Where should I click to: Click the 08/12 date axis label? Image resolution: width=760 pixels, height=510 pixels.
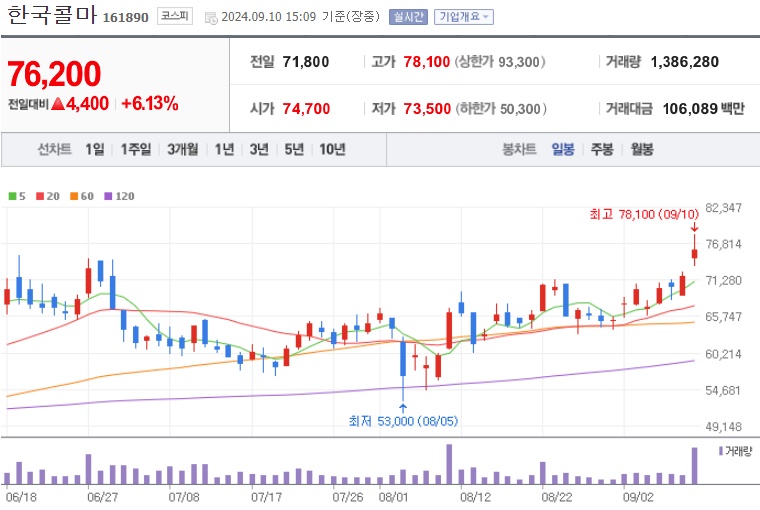click(x=475, y=497)
